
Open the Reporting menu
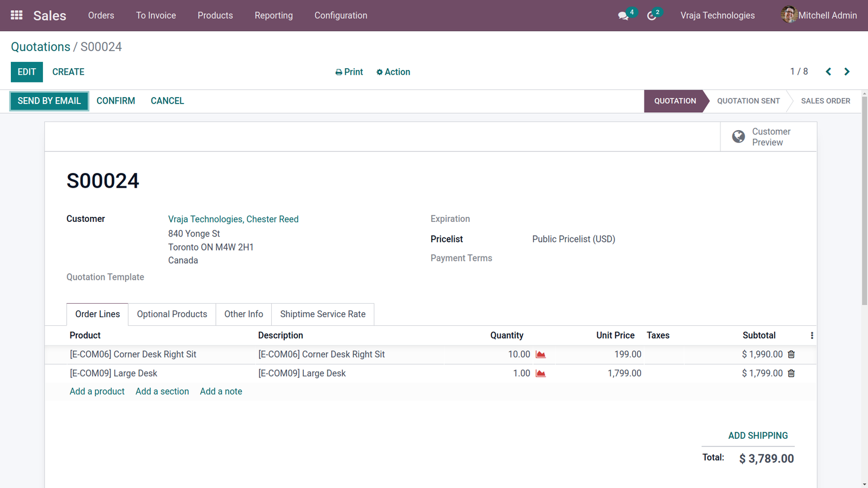click(273, 15)
